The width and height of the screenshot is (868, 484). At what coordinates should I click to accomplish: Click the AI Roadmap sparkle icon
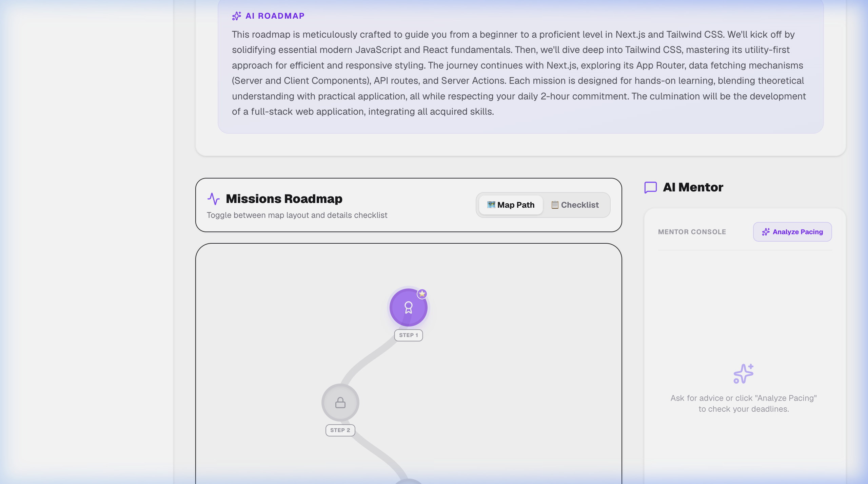tap(237, 16)
